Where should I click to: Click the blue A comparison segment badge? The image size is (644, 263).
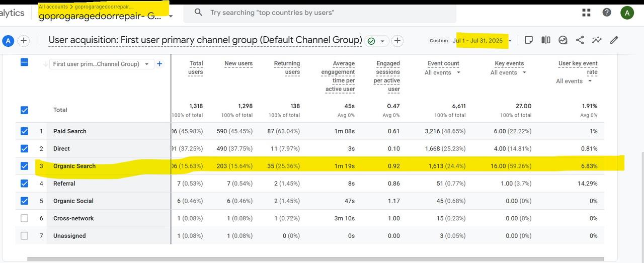[8, 41]
